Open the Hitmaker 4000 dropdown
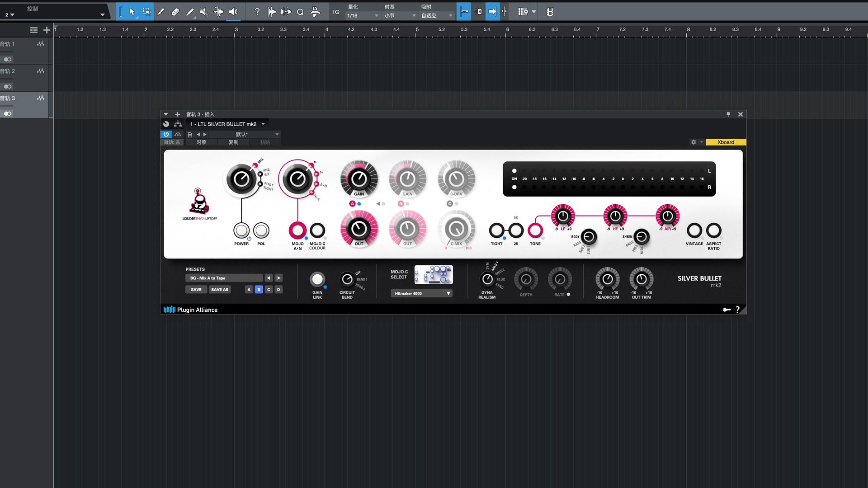The width and height of the screenshot is (868, 488). (421, 293)
